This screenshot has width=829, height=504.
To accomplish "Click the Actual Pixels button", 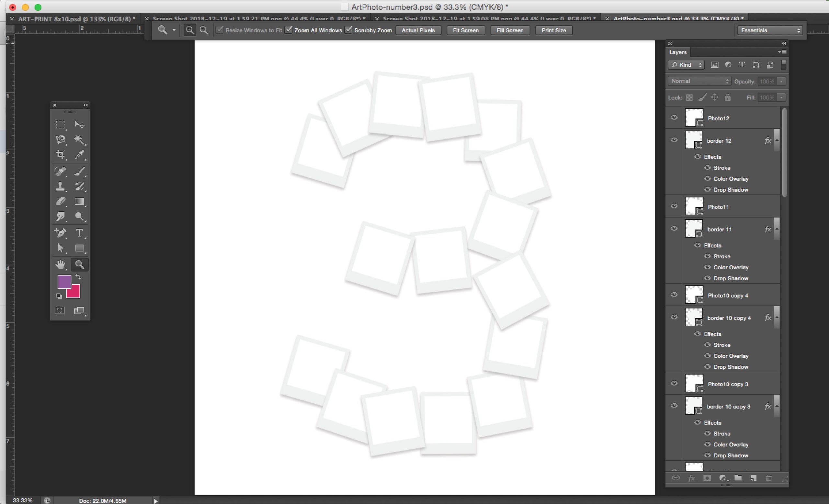I will click(x=418, y=30).
